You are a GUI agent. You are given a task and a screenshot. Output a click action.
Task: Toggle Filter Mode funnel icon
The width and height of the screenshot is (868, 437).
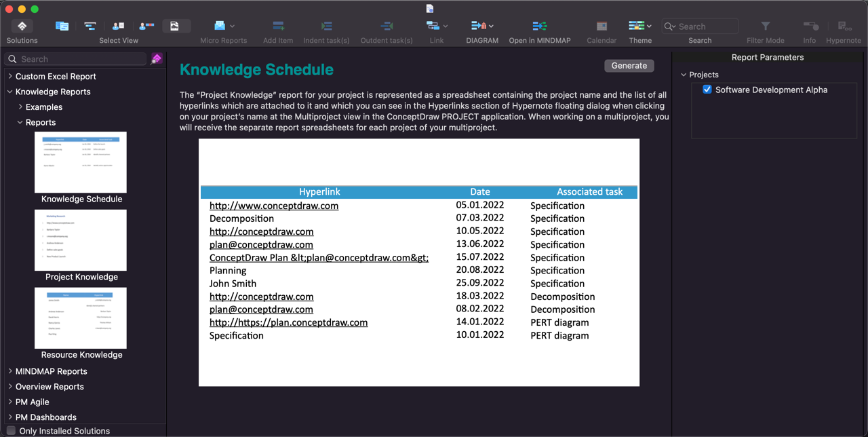tap(766, 26)
